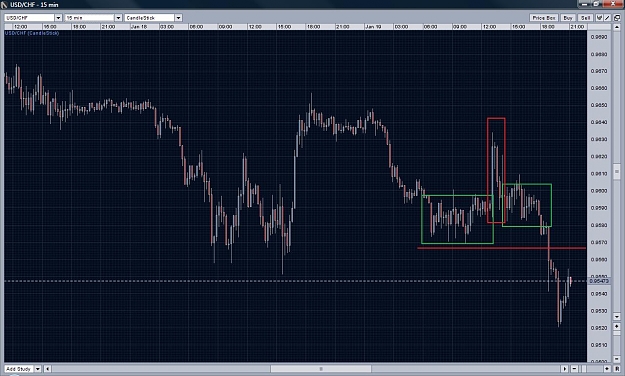Click the horizontal zoom in plus button
Image resolution: width=625 pixels, height=376 pixels.
607,369
